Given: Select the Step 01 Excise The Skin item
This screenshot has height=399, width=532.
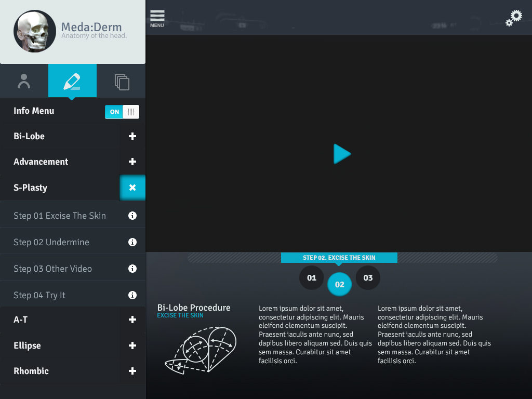Looking at the screenshot, I should [60, 215].
